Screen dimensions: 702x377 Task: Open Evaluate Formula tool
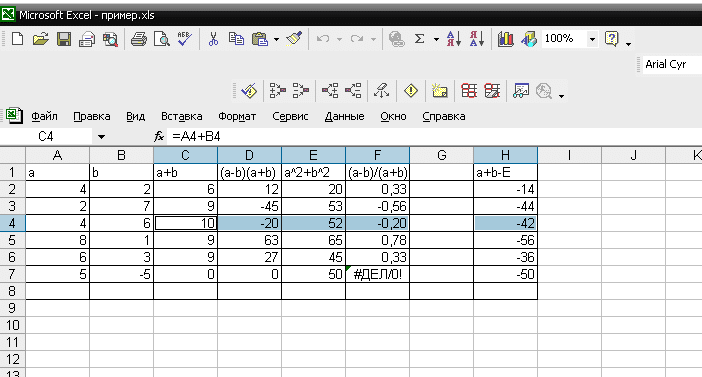544,91
